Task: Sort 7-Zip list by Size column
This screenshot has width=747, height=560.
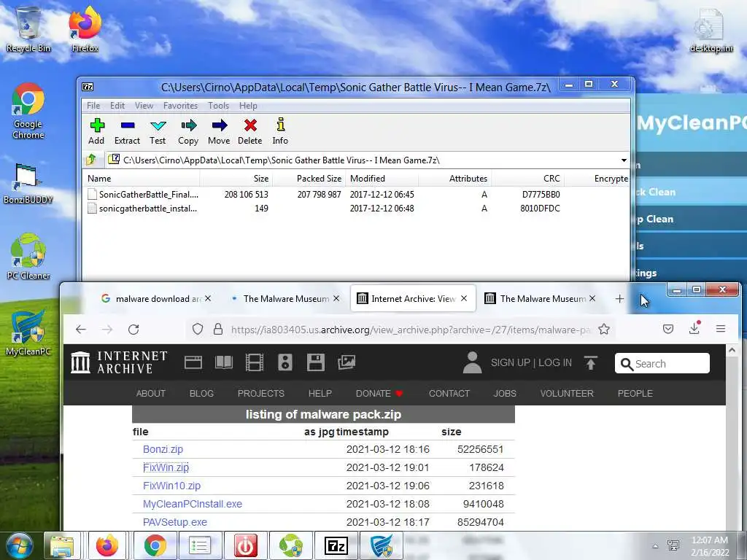Action: click(x=236, y=179)
